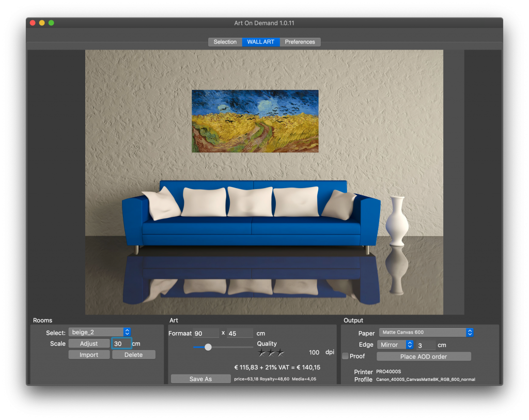Click the art size slider handle
This screenshot has height=420, width=529.
coord(208,347)
